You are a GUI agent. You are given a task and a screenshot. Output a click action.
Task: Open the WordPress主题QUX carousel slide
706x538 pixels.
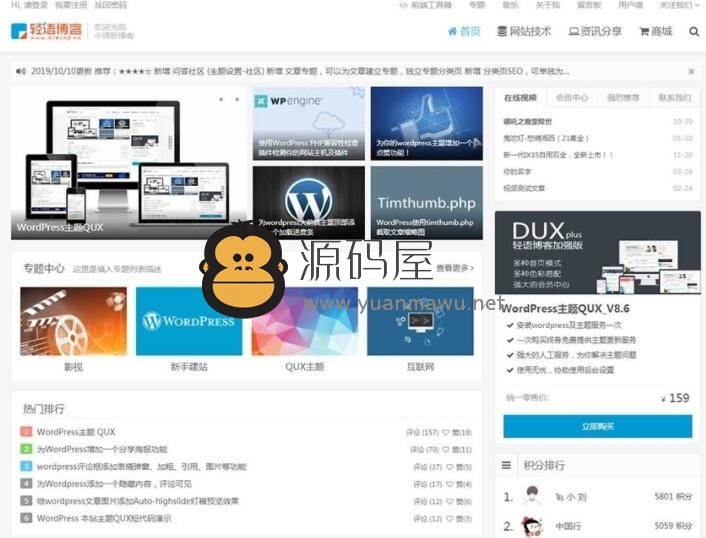click(x=129, y=163)
